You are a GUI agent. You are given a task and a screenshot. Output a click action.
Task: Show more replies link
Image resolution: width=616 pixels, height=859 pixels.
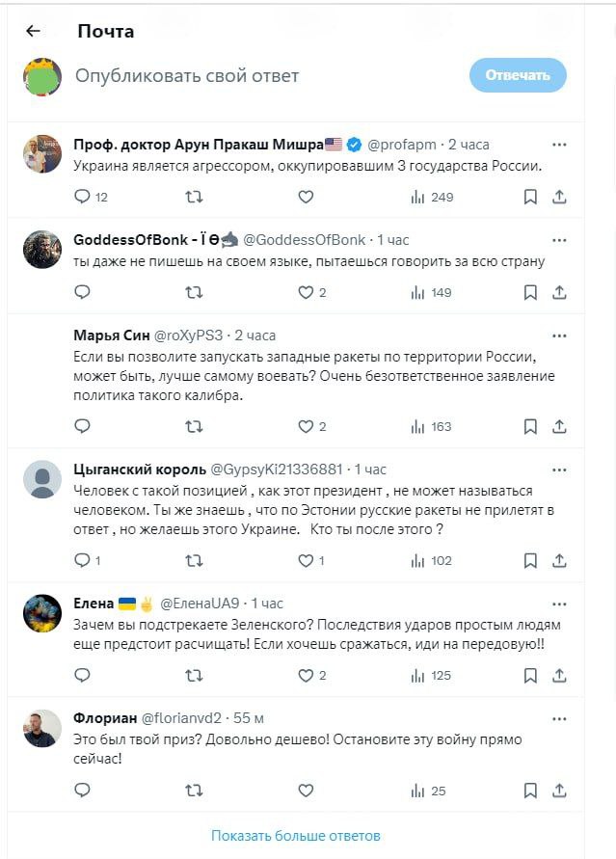point(296,835)
